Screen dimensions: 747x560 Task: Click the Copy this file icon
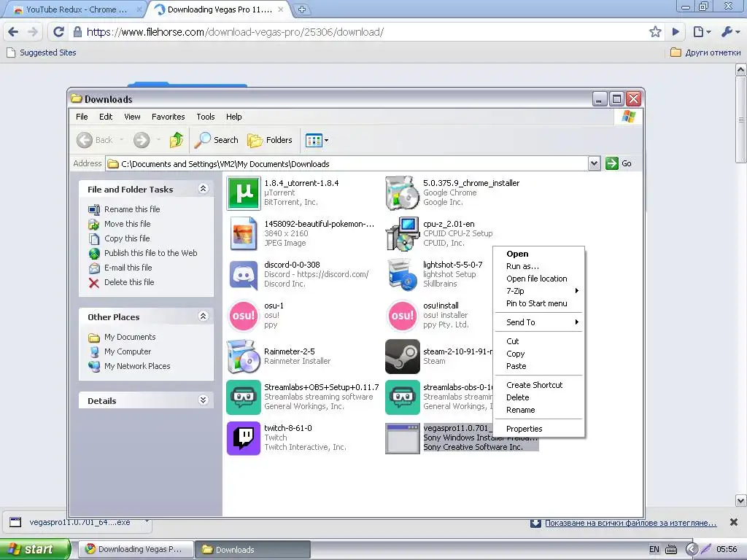coord(94,238)
